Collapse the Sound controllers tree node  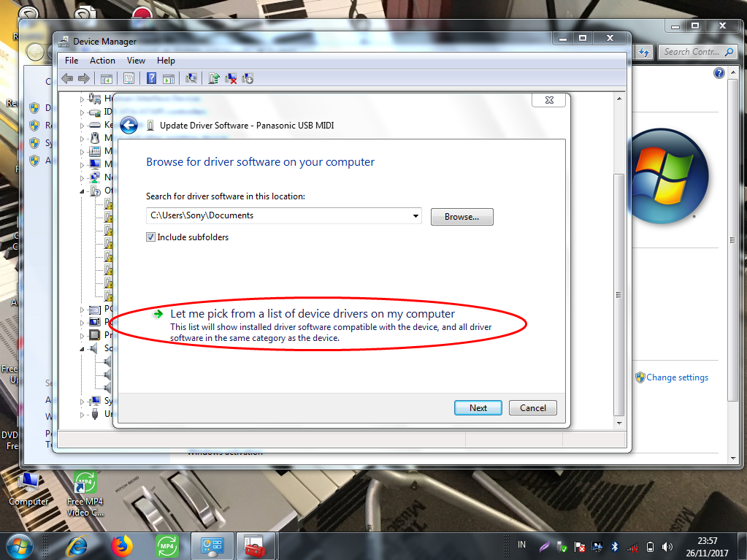tap(82, 349)
